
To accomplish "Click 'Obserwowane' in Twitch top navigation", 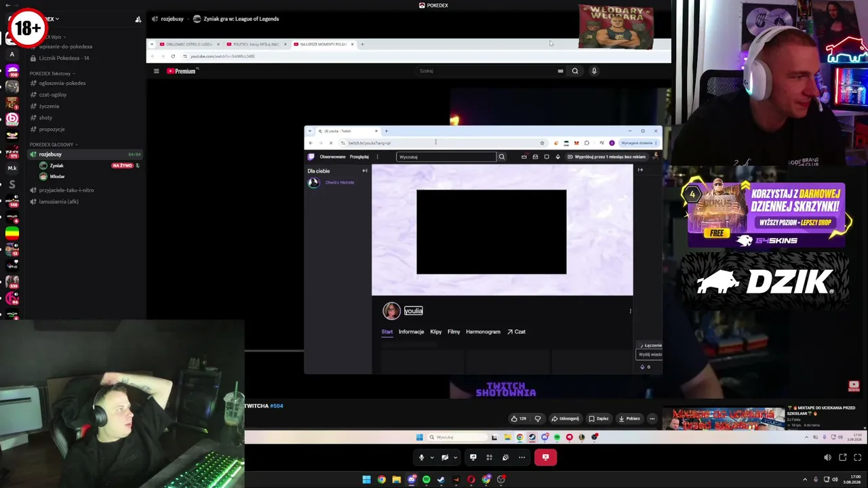I will [x=332, y=157].
